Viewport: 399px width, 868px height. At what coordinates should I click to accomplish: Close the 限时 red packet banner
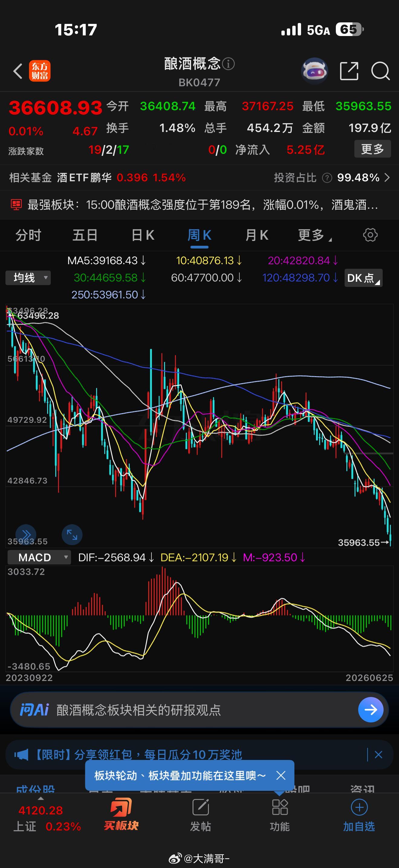[x=378, y=755]
